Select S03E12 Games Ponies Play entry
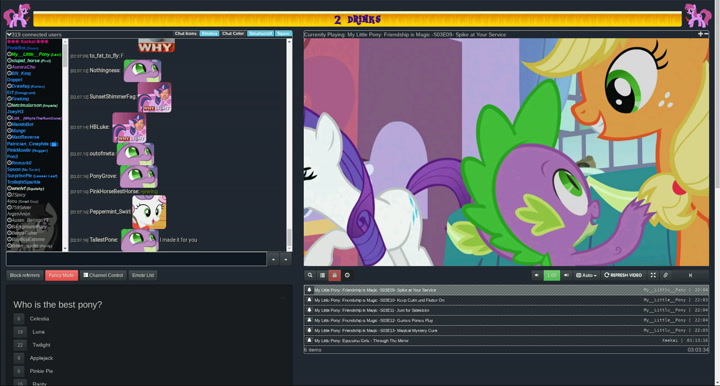The height and width of the screenshot is (386, 720). point(506,320)
